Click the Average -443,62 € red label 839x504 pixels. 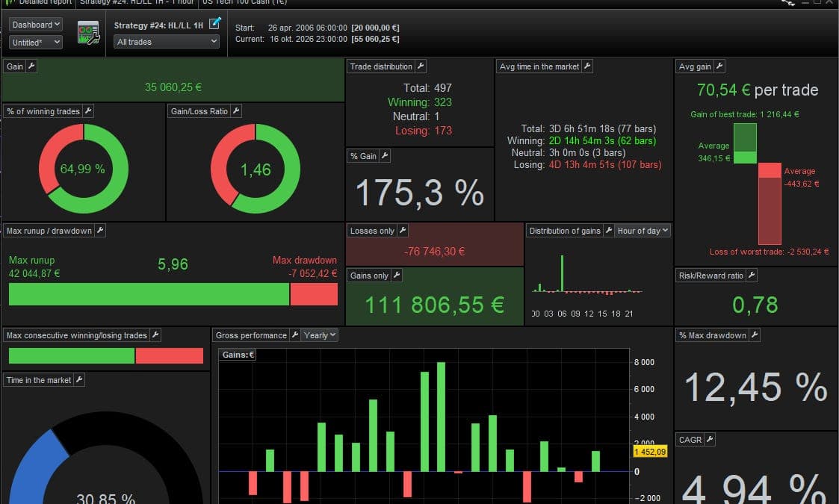point(801,177)
